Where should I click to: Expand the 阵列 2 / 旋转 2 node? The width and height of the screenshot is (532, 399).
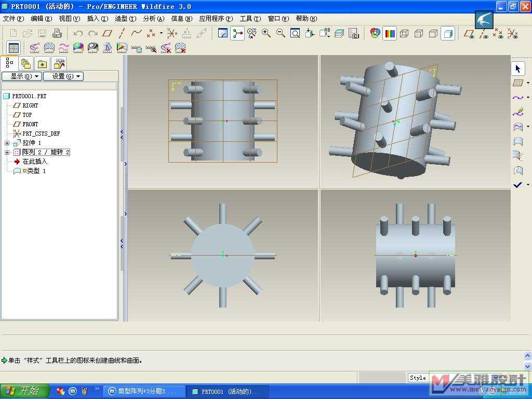pyautogui.click(x=7, y=152)
